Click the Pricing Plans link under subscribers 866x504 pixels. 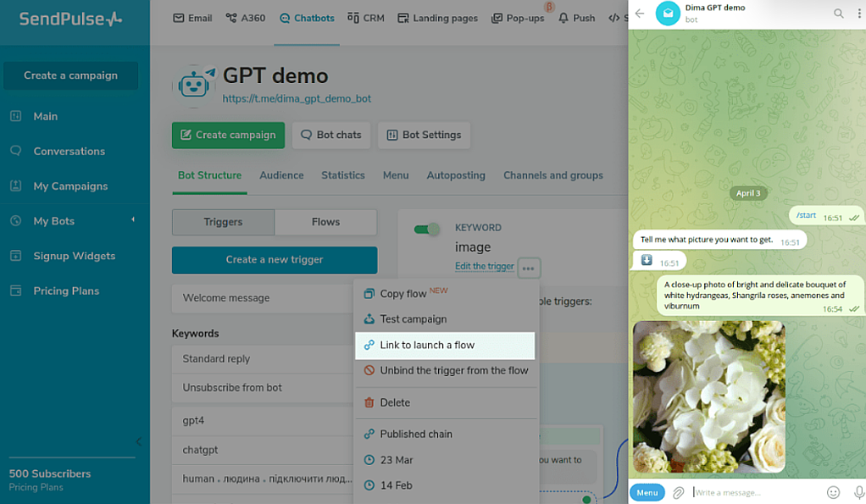36,487
